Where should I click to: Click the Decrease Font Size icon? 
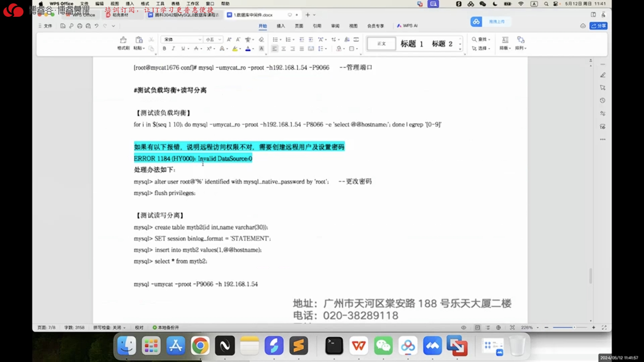tap(238, 40)
